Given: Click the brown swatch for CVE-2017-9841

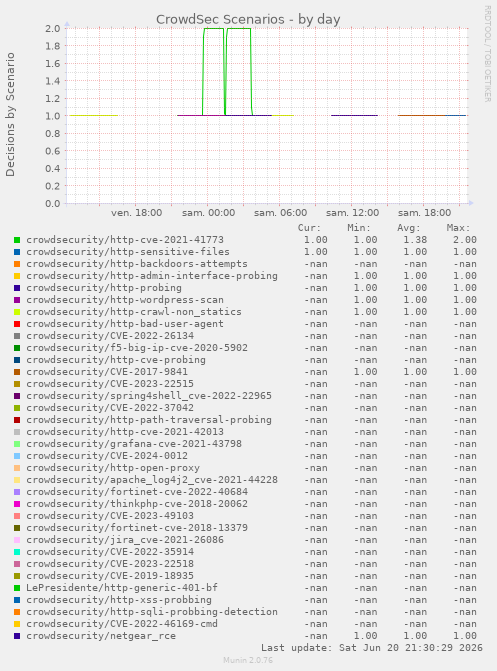Looking at the screenshot, I should click(17, 372).
